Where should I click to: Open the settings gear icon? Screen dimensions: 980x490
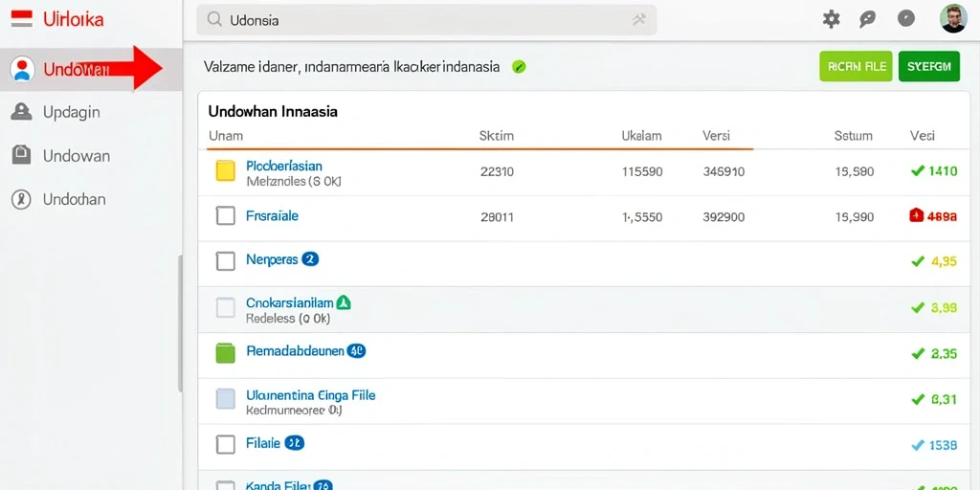tap(831, 19)
